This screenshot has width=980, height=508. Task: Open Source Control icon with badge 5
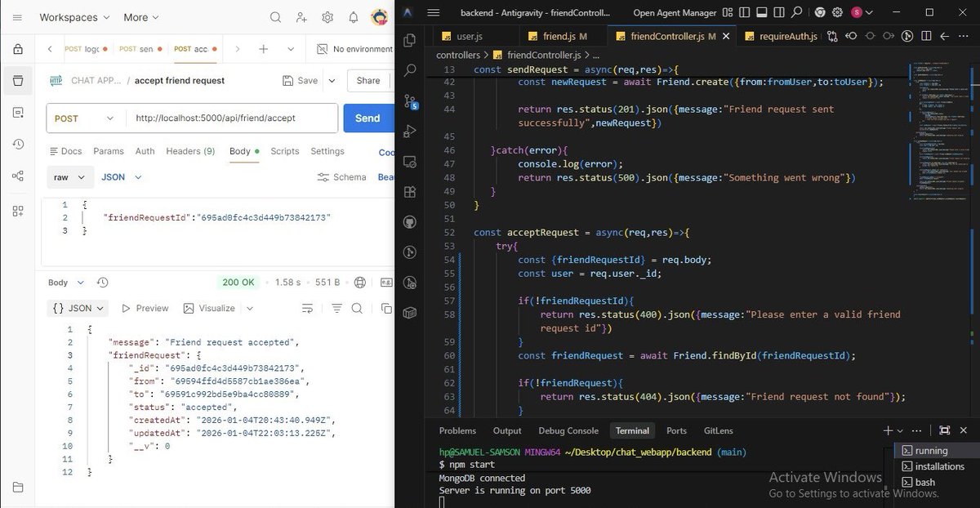point(410,100)
